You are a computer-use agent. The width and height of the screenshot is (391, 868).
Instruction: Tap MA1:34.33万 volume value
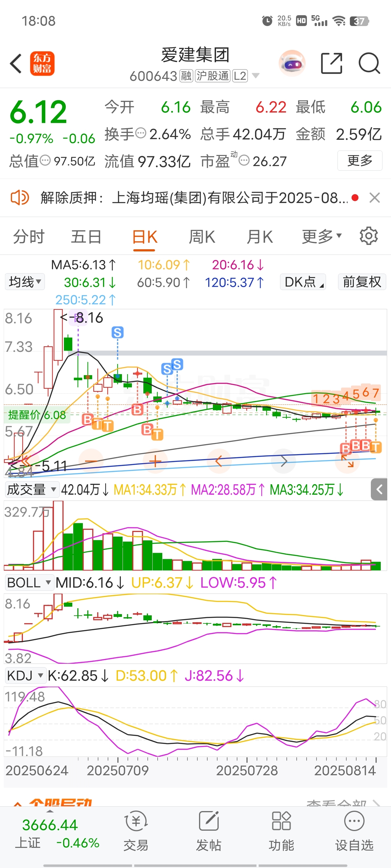pos(150,489)
